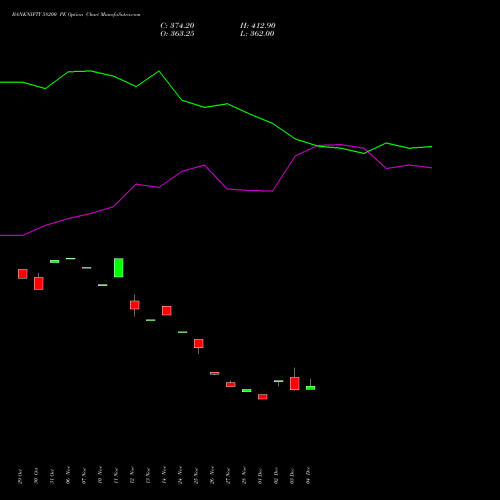
Task: Select the red candlestick above 12 Nov
Action: (135, 305)
